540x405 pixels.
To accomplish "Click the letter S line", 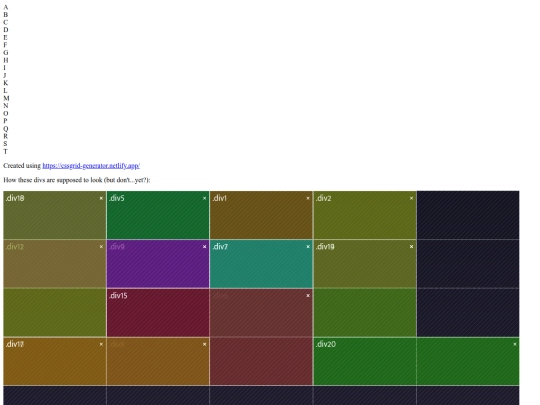I will 5,144.
